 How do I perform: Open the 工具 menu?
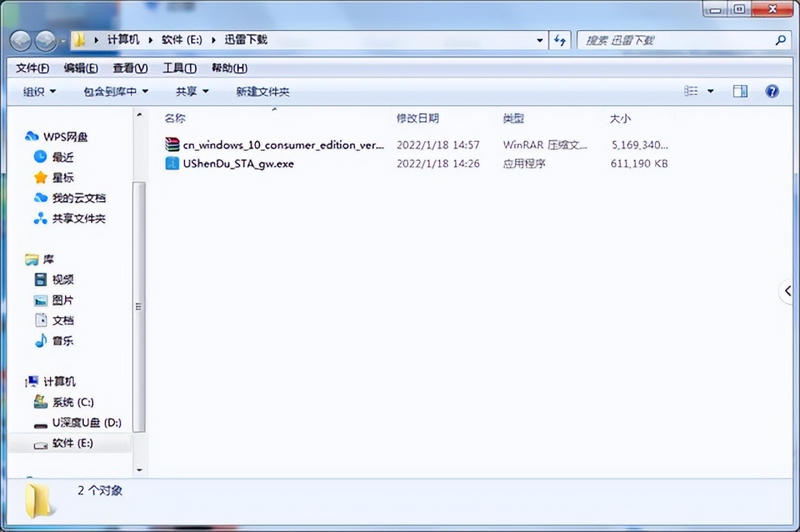click(179, 68)
